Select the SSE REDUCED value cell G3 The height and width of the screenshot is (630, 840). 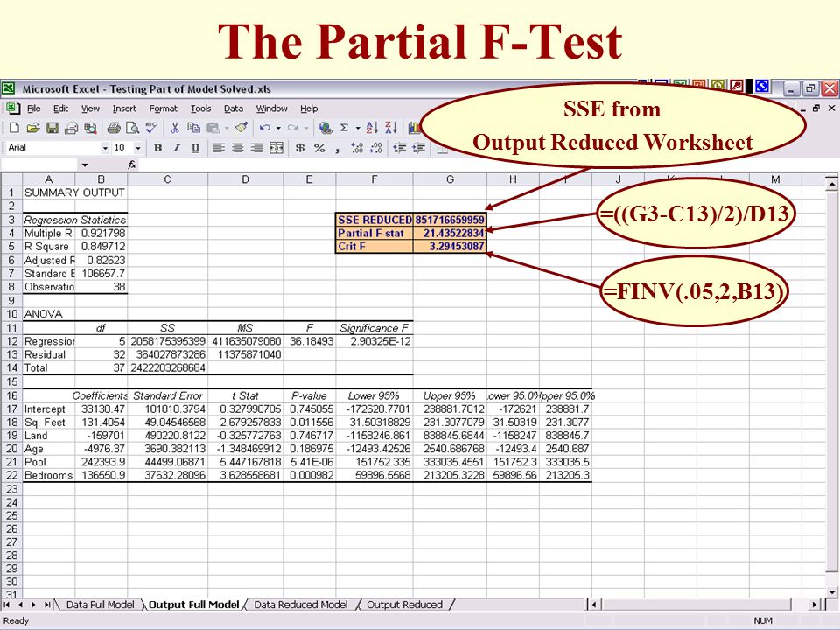pyautogui.click(x=450, y=220)
